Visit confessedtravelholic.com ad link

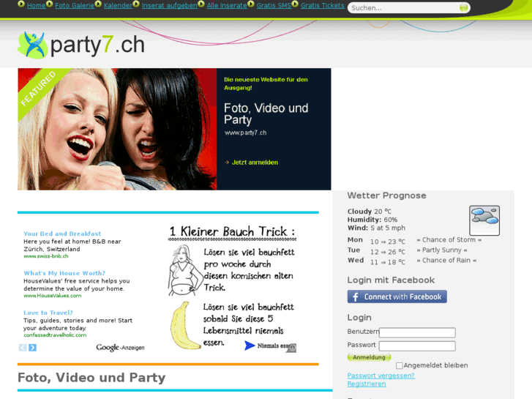point(55,335)
